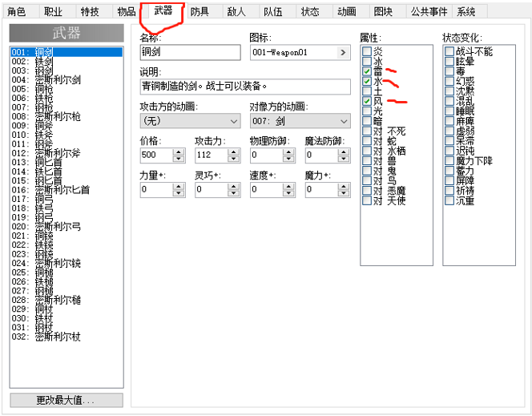The height and width of the screenshot is (416, 532).
Task: Switch to the 职业 tab
Action: pos(53,11)
